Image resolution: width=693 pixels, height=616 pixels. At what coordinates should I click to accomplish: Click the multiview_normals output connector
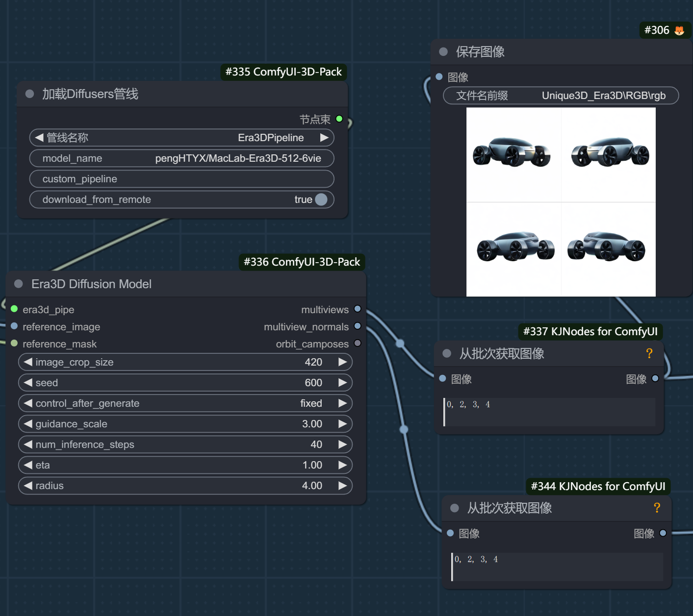click(x=358, y=326)
